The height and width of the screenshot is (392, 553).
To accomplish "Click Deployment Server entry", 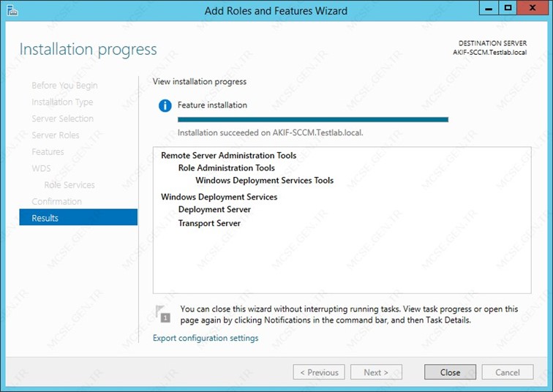I will click(214, 209).
